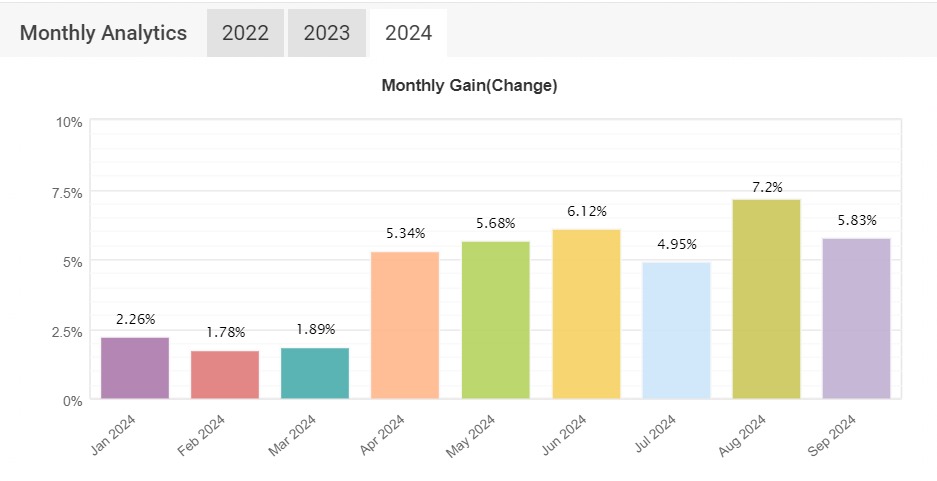Select the Sep 2024 lavender bar
This screenshot has height=481, width=937.
coord(856,318)
